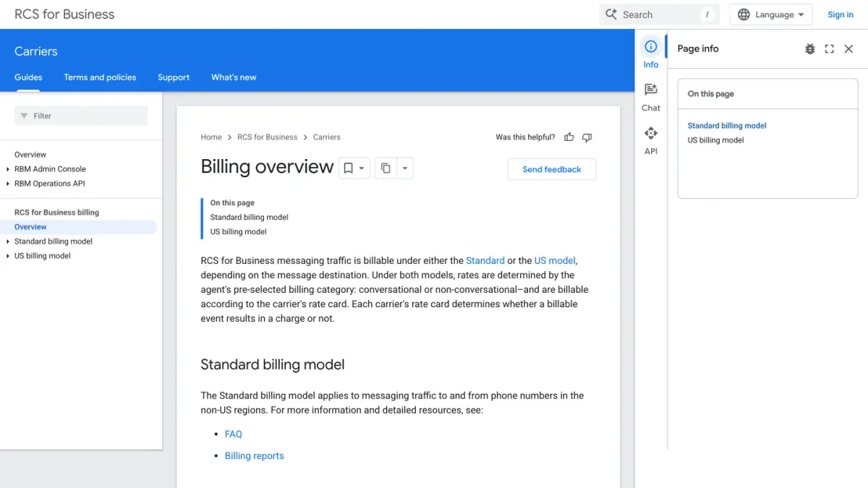This screenshot has height=488, width=868.
Task: Select Standard billing model in Page info panel
Action: click(x=727, y=126)
